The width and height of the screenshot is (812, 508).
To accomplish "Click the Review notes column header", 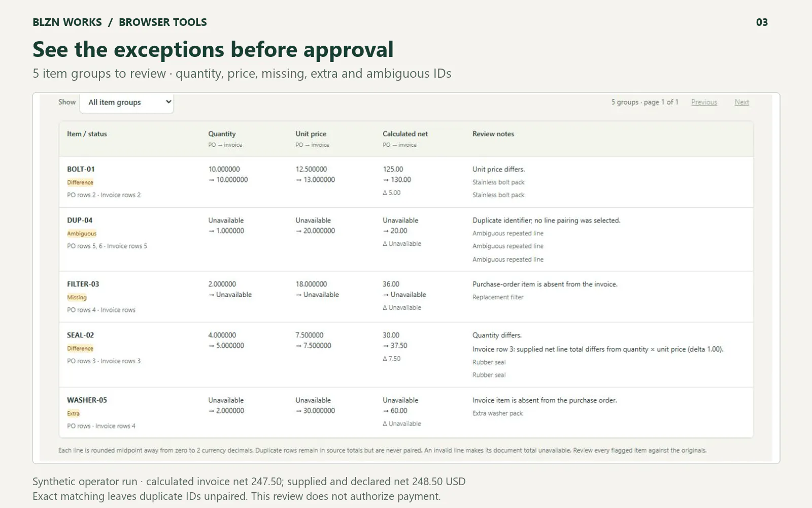I will [493, 134].
